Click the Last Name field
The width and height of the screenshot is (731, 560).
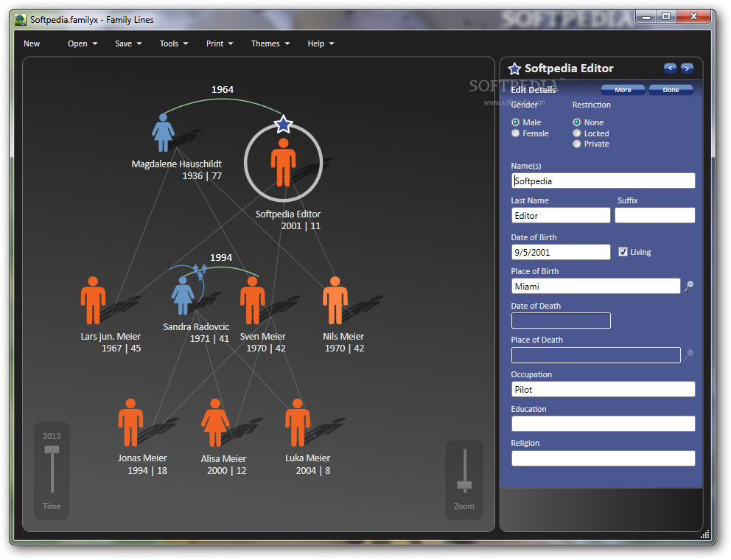point(561,215)
